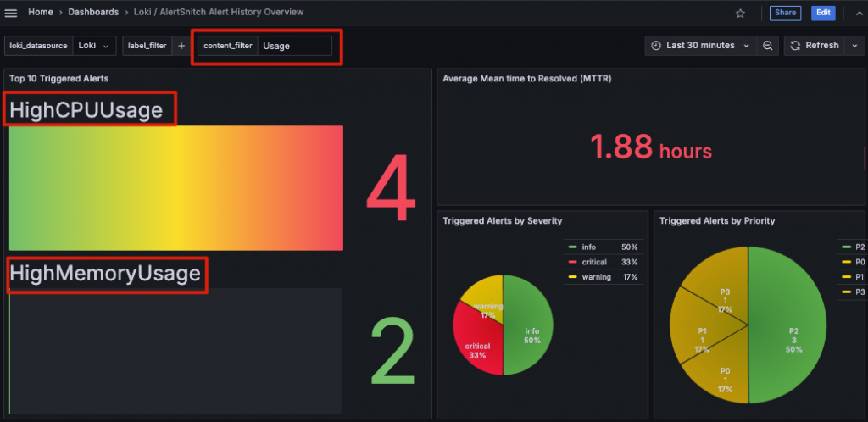Image resolution: width=868 pixels, height=422 pixels.
Task: Refresh the dashboard
Action: 815,46
